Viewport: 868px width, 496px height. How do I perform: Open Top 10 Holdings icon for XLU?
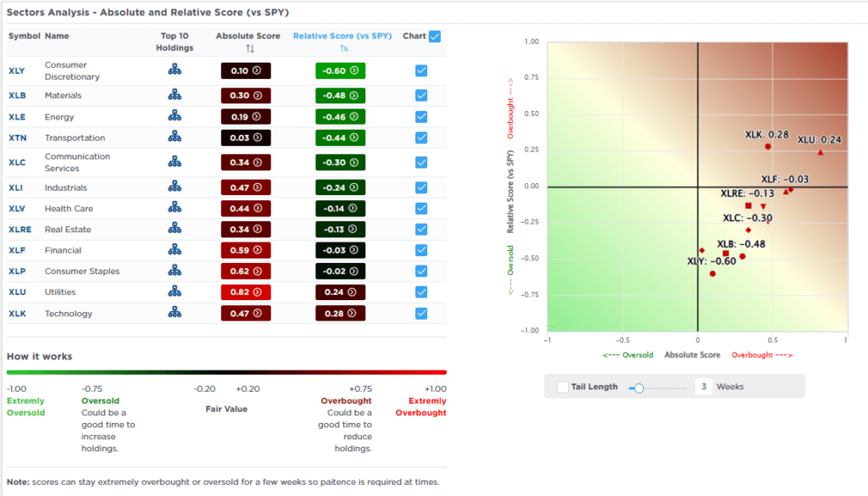coord(175,291)
